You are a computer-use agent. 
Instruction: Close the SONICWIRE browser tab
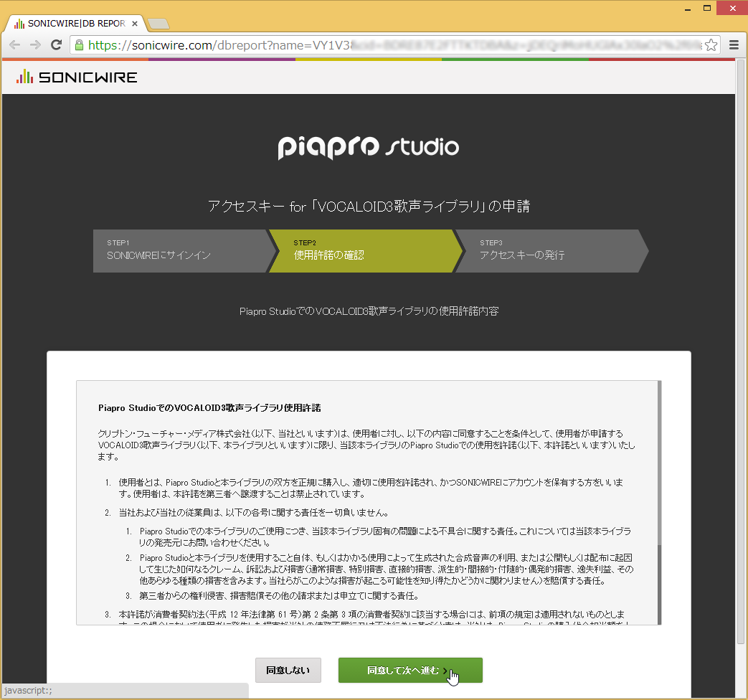click(135, 23)
